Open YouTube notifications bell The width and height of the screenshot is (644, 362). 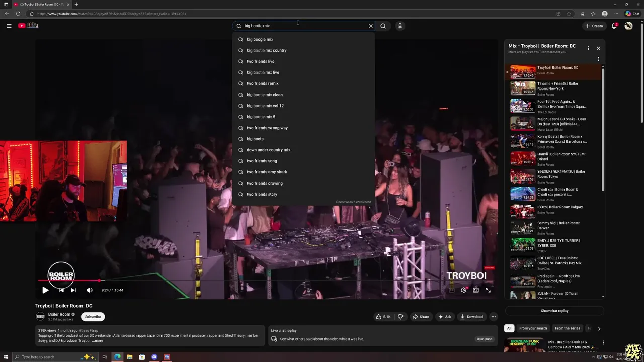point(614,26)
